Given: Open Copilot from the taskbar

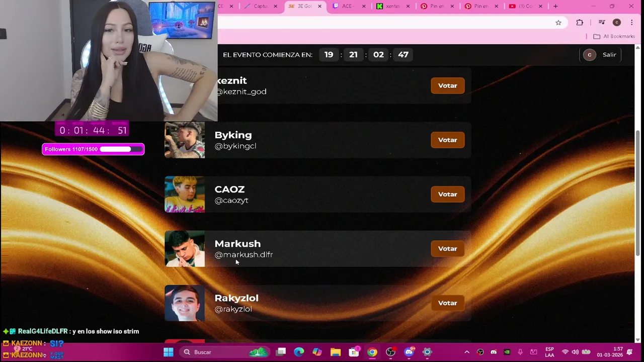Looking at the screenshot, I should pyautogui.click(x=317, y=352).
